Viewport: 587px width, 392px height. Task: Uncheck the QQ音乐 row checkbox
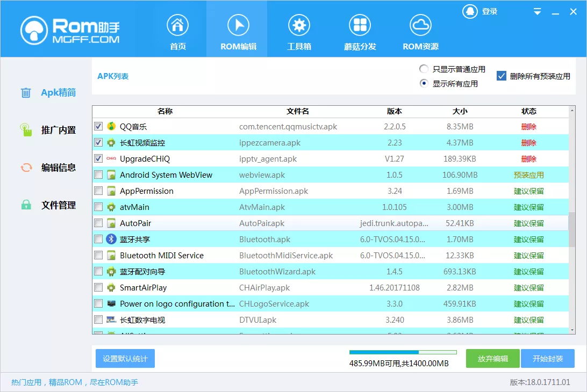(98, 126)
